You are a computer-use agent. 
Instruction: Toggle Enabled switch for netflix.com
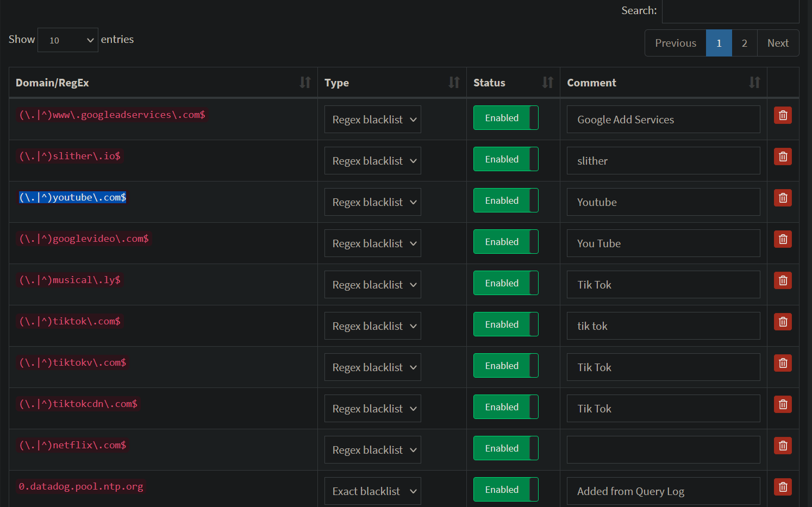click(506, 448)
